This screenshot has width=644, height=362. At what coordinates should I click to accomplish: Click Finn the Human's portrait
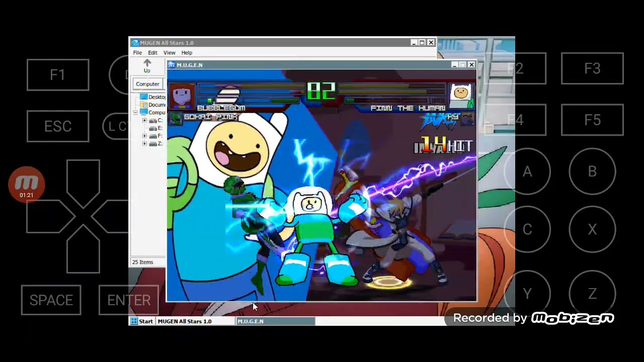[462, 97]
